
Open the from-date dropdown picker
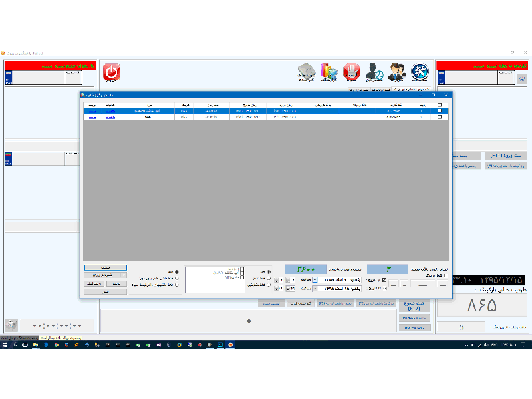point(315,280)
